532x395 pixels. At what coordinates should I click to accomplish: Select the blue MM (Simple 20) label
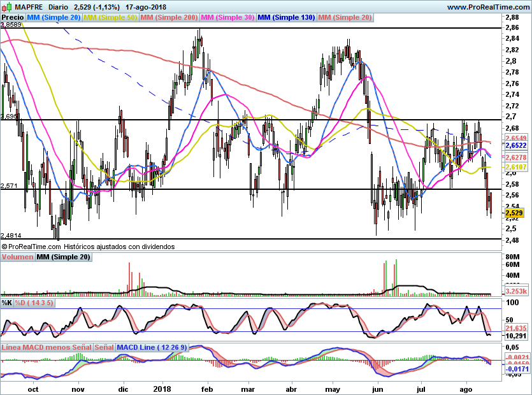coord(54,17)
